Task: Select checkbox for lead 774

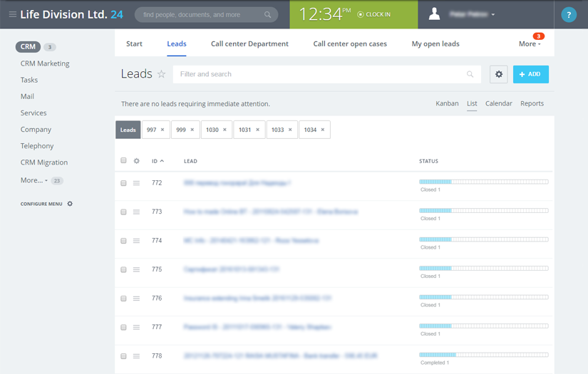Action: [123, 241]
